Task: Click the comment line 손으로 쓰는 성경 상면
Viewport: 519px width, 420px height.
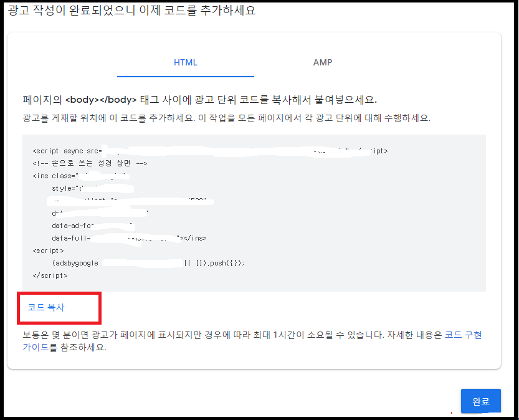Action: (90, 163)
